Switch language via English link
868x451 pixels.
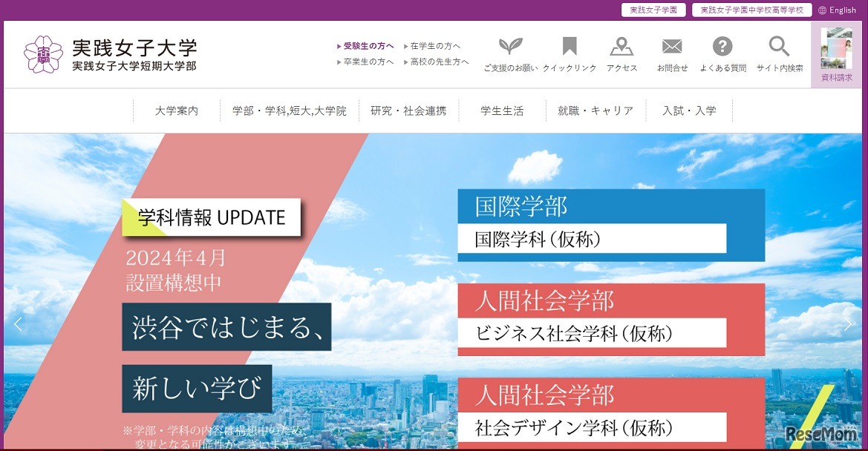click(843, 10)
